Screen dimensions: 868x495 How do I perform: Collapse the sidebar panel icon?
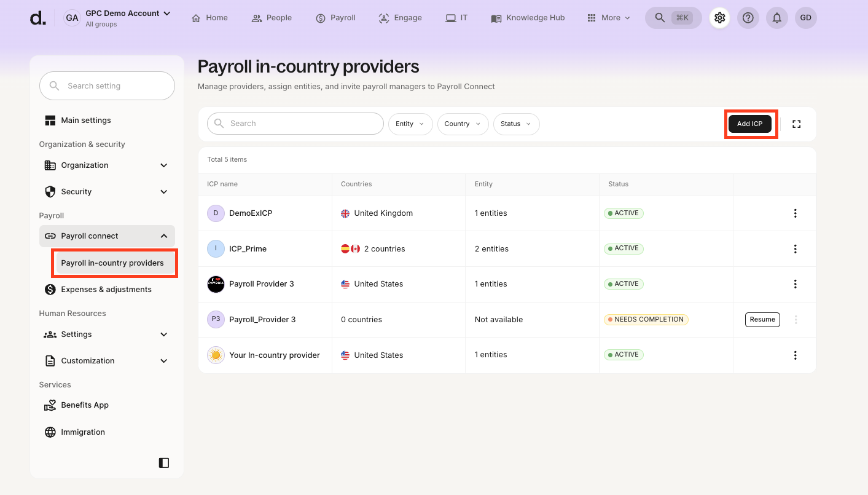[163, 463]
